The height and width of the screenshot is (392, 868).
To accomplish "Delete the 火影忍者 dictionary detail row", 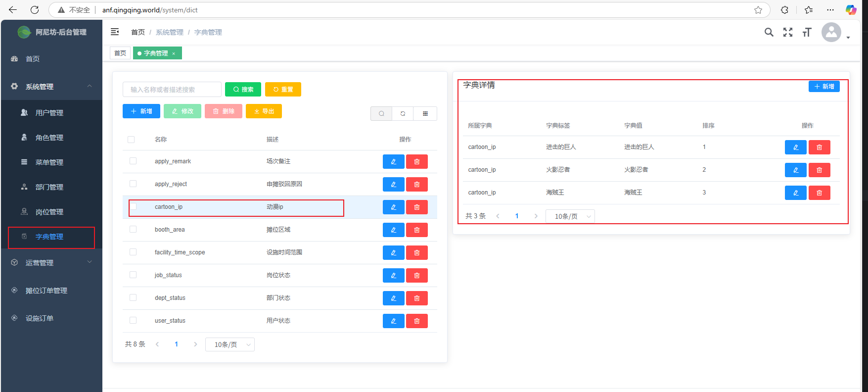I will click(x=819, y=170).
